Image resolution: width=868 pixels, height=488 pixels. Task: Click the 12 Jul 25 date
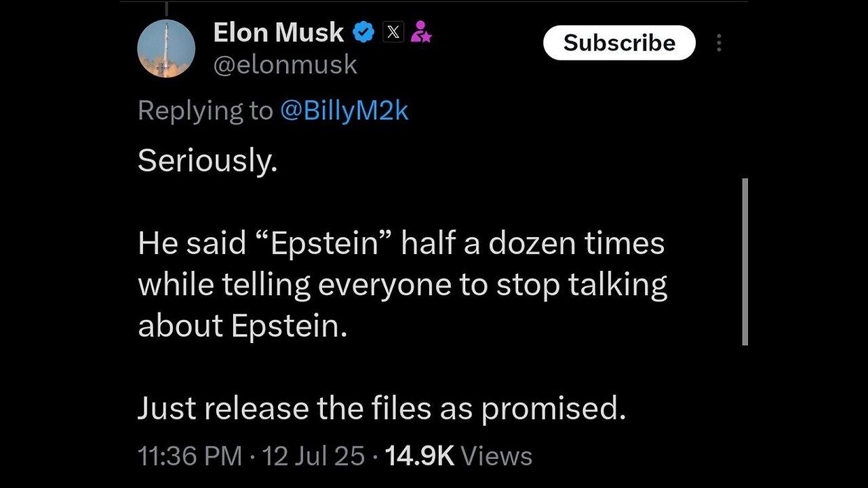[x=313, y=456]
